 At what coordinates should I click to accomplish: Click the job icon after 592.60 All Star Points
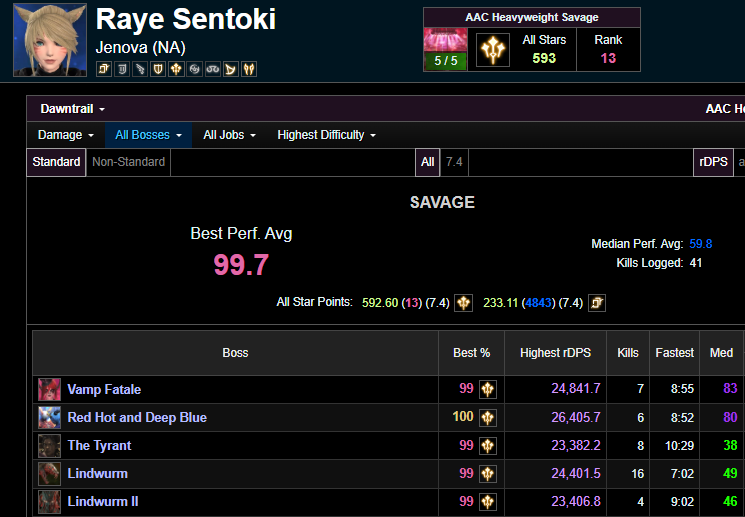tap(463, 303)
